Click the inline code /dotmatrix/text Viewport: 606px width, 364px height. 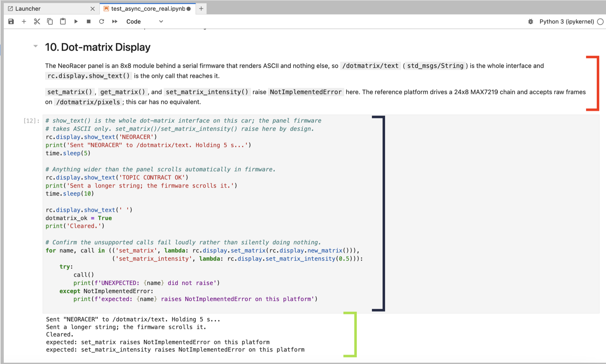tap(370, 66)
